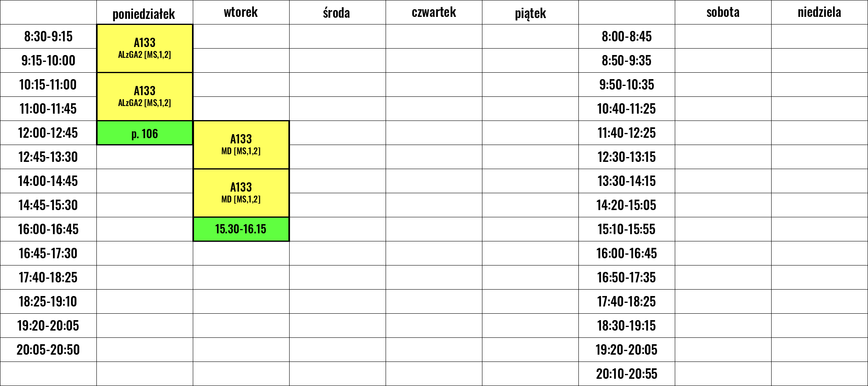This screenshot has height=386, width=868.
Task: Open the second MD block at 14:00-15:30
Action: click(x=241, y=193)
